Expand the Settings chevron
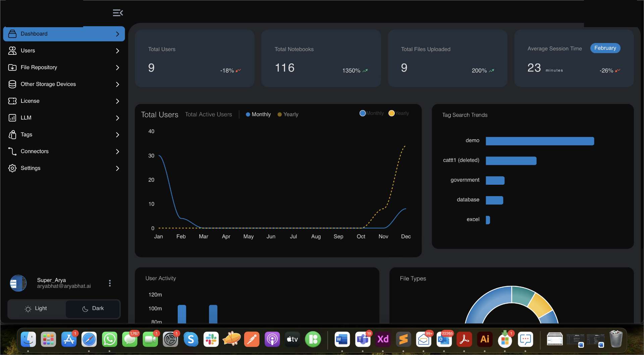Viewport: 644px width, 355px height. click(x=117, y=168)
